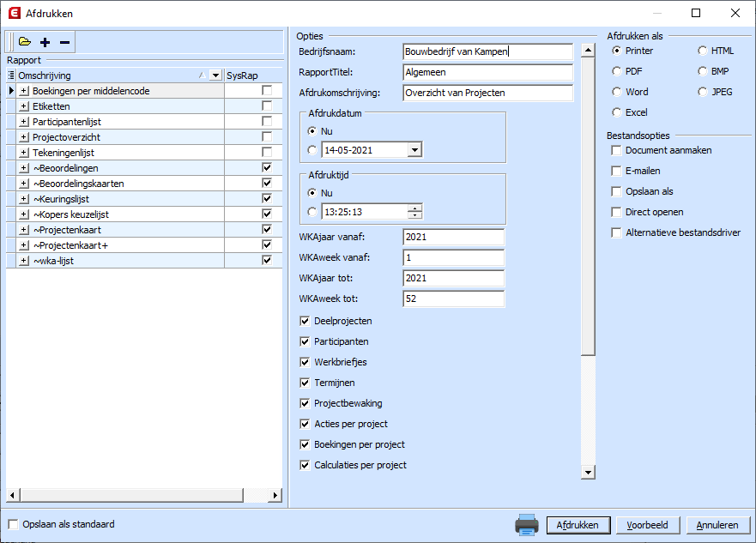756x543 pixels.
Task: Open the row options icon beside Omschrijving
Action: (11, 75)
